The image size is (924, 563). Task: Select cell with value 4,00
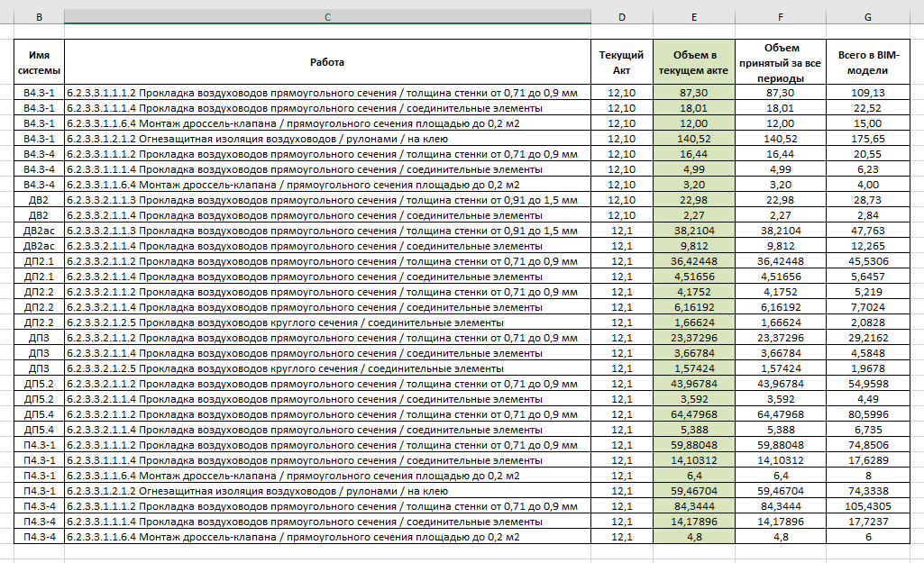(x=868, y=185)
